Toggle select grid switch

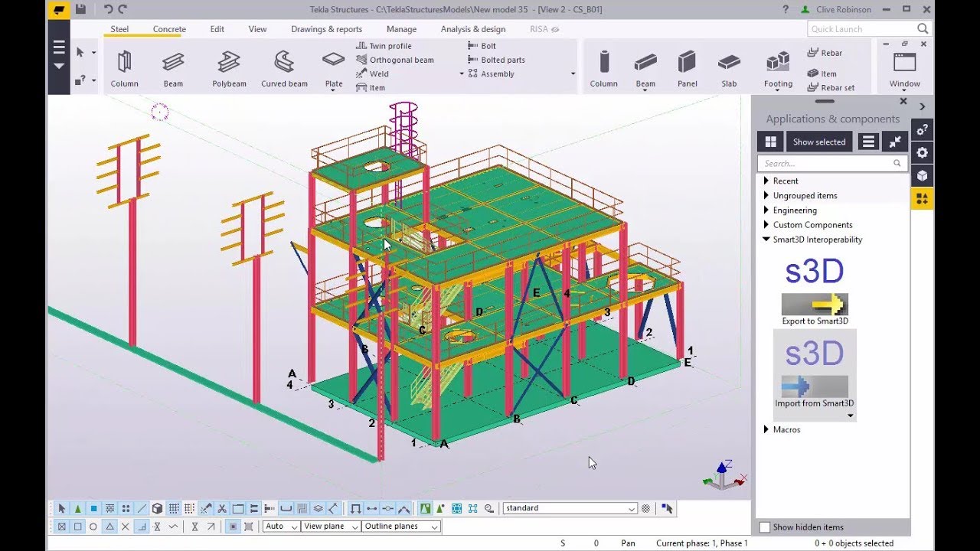pos(174,508)
